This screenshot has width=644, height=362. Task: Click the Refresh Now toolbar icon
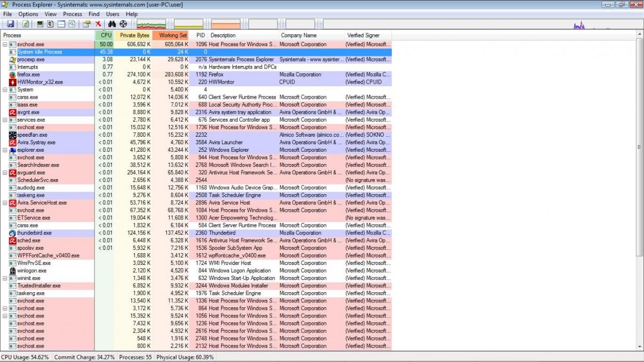tap(25, 24)
